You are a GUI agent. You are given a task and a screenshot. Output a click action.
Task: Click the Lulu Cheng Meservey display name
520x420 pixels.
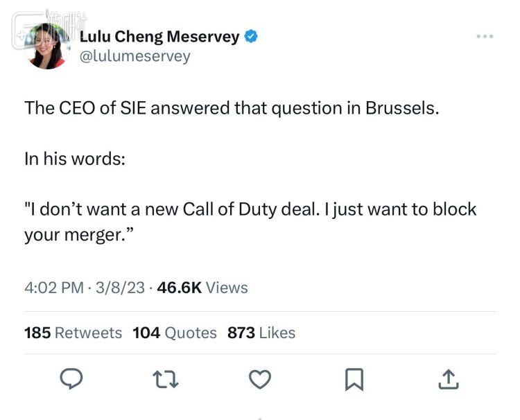click(162, 37)
